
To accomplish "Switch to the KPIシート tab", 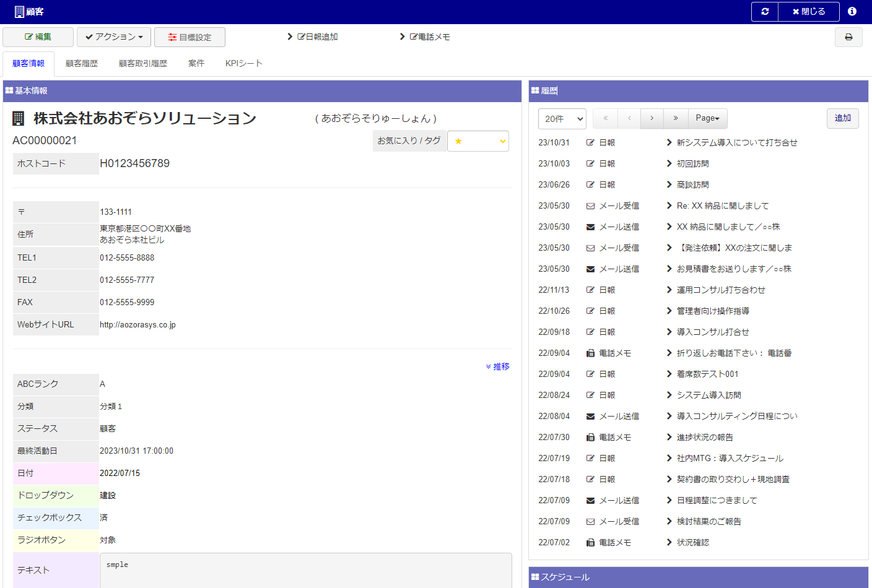I will (244, 64).
